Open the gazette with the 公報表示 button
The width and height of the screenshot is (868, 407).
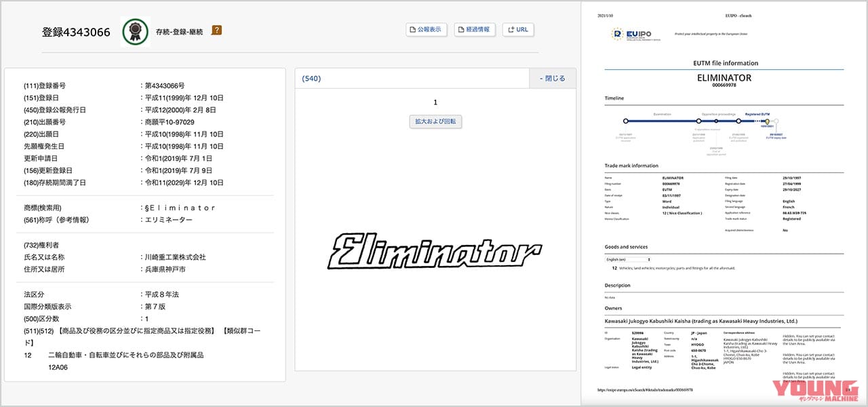(426, 29)
